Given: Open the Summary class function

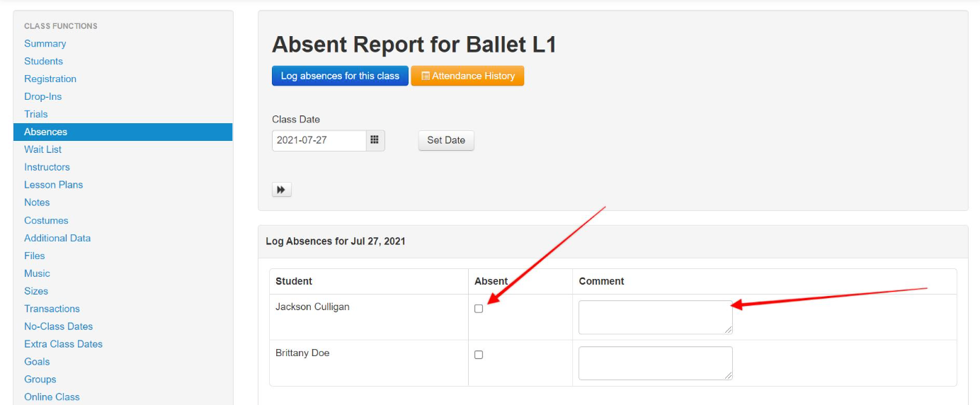Looking at the screenshot, I should pos(45,44).
